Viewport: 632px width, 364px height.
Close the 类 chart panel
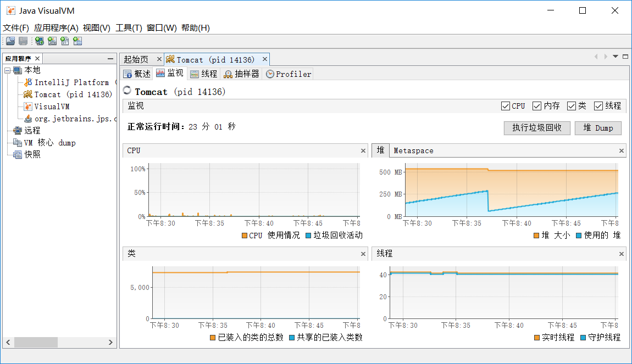tap(363, 254)
